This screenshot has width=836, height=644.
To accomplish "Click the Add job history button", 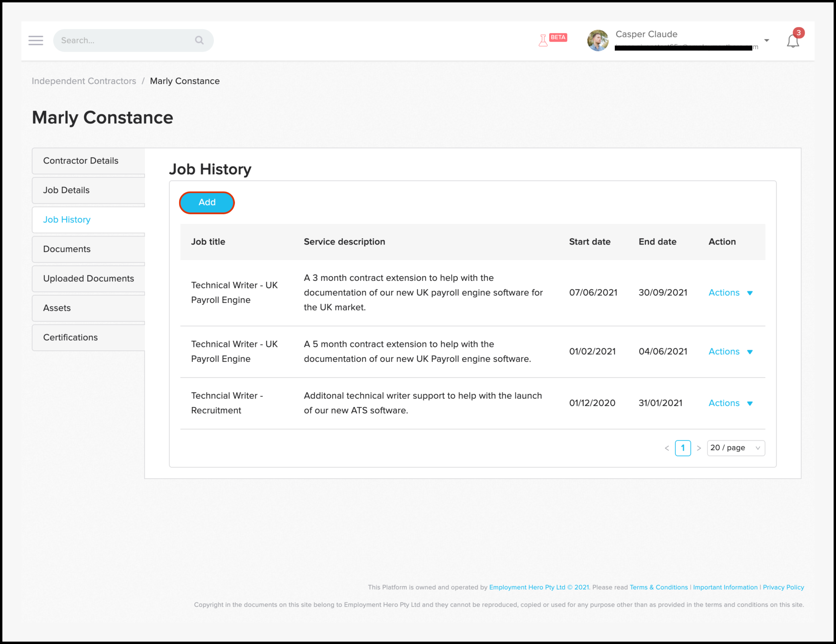I will (x=207, y=203).
